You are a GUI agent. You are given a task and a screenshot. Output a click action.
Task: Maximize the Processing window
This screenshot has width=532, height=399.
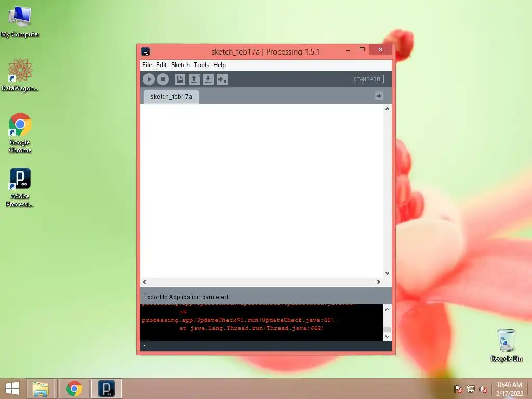pyautogui.click(x=362, y=50)
